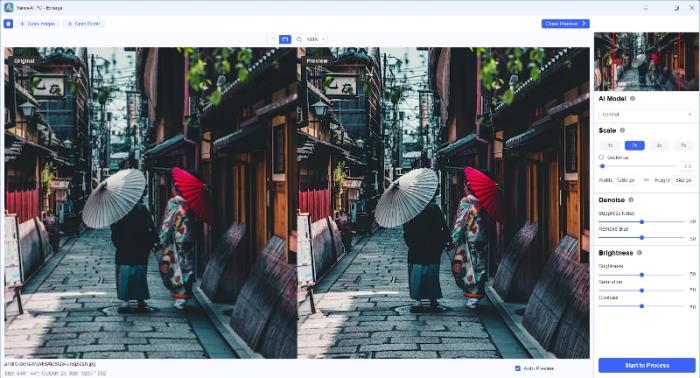700x378 pixels.
Task: Enable the Customize scale checkbox
Action: tap(601, 158)
